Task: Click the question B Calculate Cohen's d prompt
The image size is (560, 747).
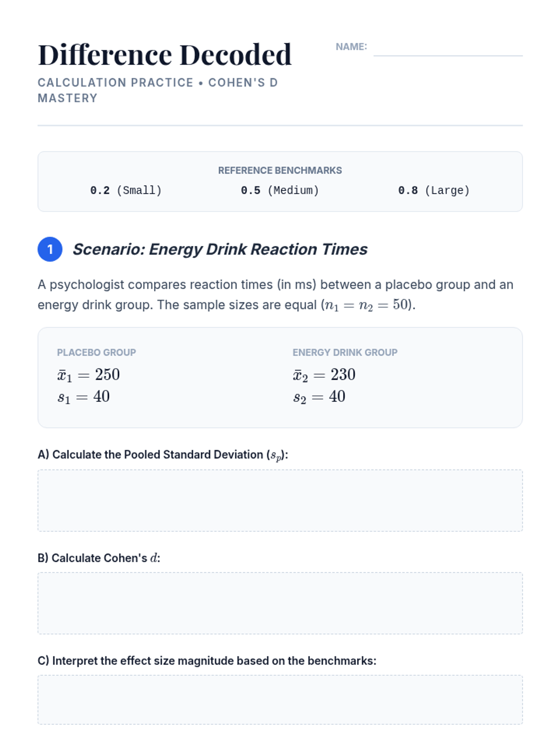Action: tap(99, 558)
